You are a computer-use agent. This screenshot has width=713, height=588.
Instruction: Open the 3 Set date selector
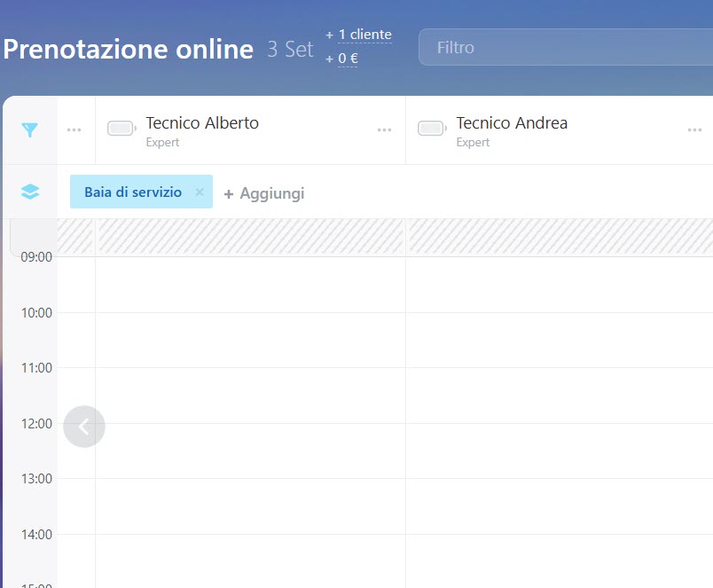point(290,50)
